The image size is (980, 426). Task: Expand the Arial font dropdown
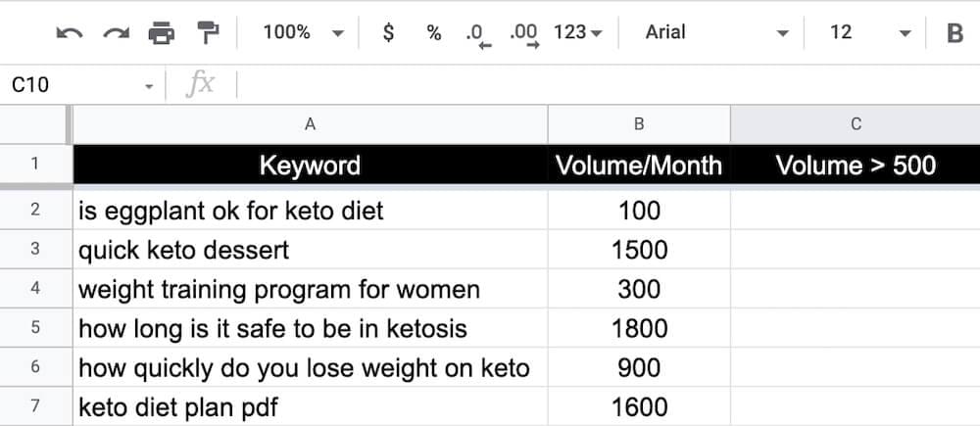[716, 33]
